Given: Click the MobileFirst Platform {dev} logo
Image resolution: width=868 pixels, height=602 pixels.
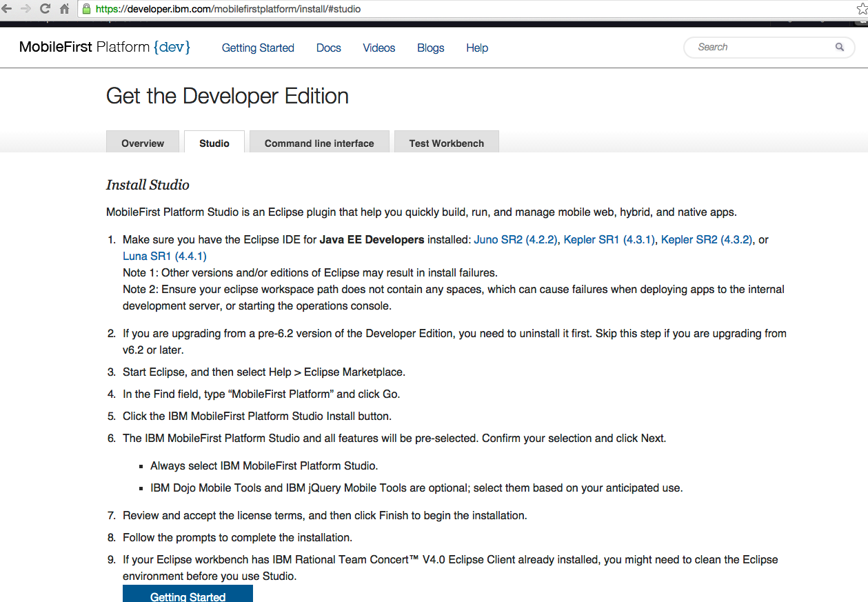Looking at the screenshot, I should pos(105,47).
